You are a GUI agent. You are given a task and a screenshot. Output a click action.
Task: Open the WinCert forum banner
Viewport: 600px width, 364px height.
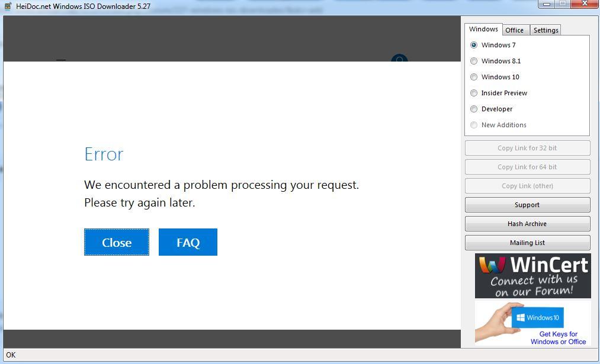[x=532, y=276]
